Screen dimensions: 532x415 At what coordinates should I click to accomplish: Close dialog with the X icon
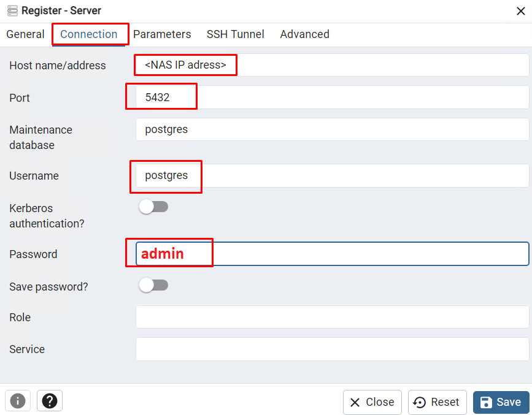[521, 10]
